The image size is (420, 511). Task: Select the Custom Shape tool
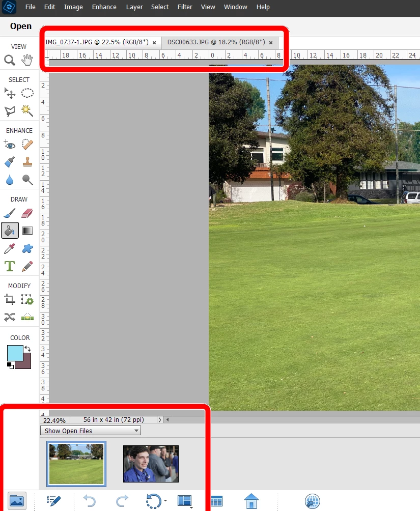point(27,249)
